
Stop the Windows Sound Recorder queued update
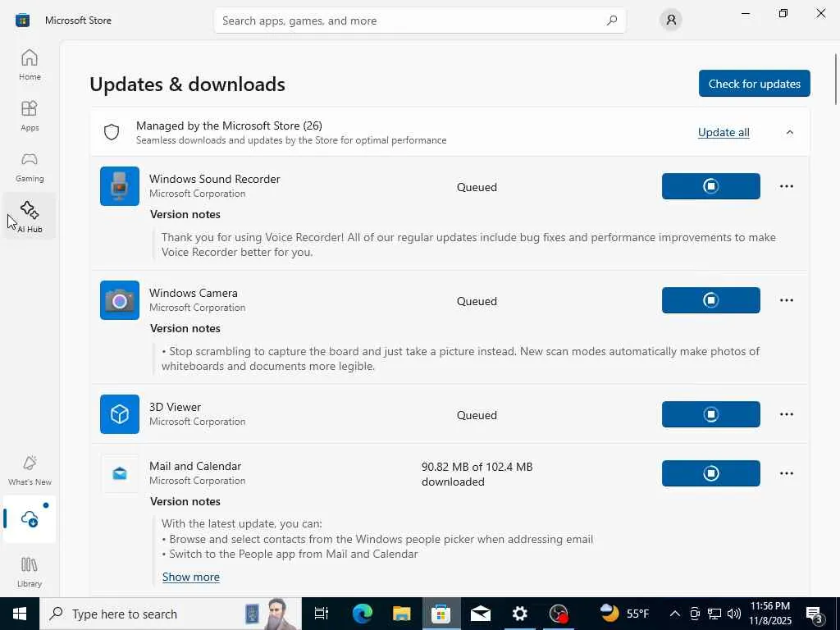(x=711, y=186)
